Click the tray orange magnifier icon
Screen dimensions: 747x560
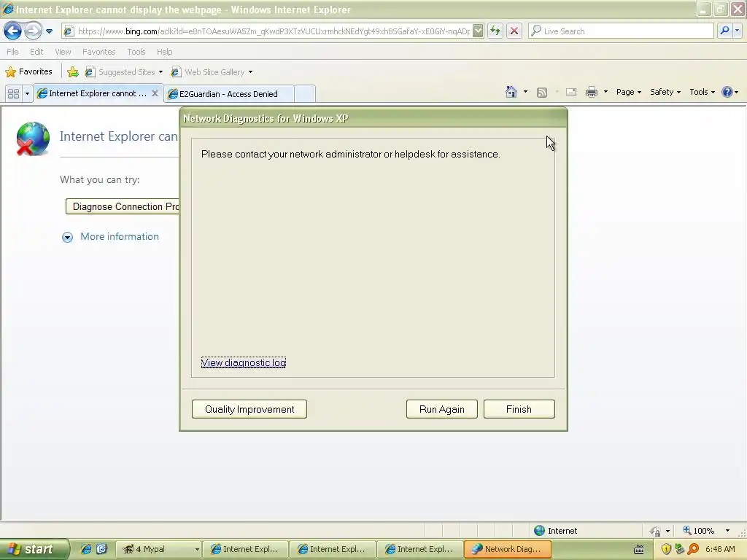coord(694,549)
